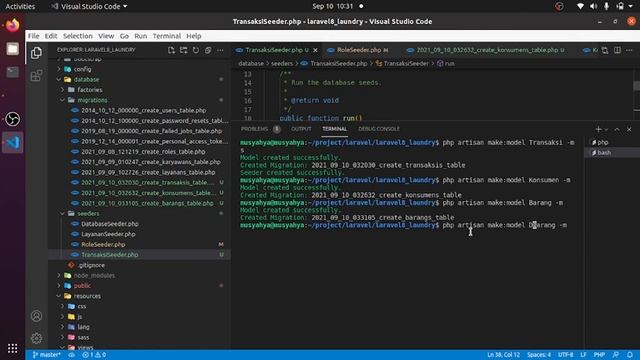The image size is (640, 360).
Task: Switch to the Debug Console tab
Action: 379,129
